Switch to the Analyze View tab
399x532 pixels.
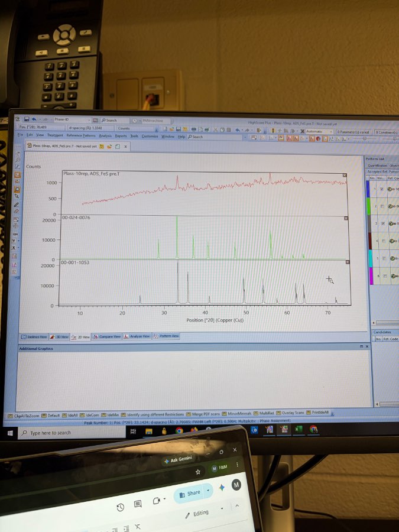pos(137,336)
